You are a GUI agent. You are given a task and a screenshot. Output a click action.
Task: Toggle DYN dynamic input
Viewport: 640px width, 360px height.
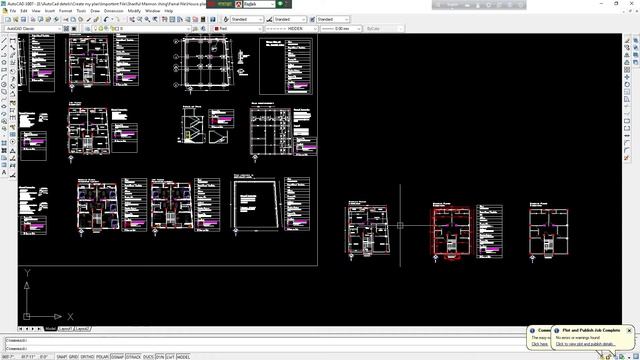[x=160, y=357]
